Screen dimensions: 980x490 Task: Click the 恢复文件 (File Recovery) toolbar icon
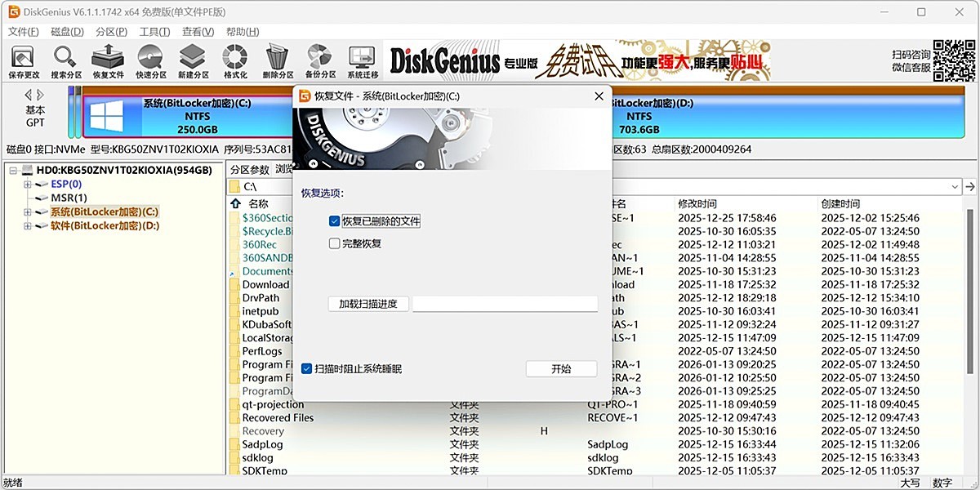tap(107, 59)
